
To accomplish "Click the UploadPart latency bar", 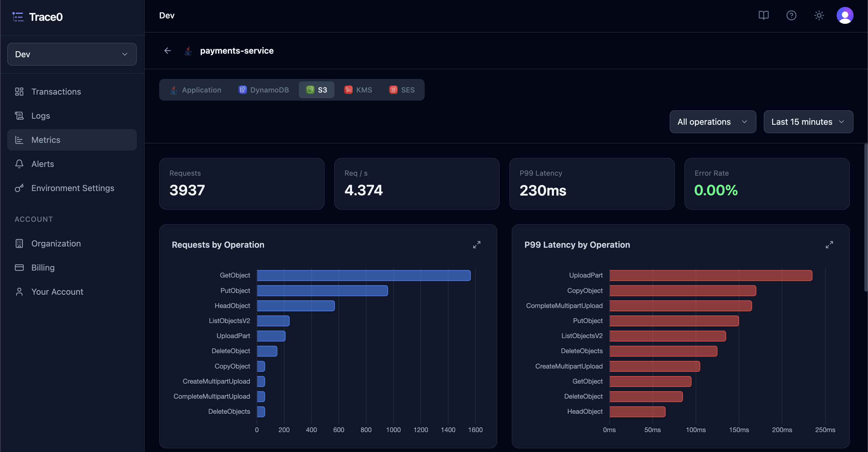I will (x=711, y=275).
